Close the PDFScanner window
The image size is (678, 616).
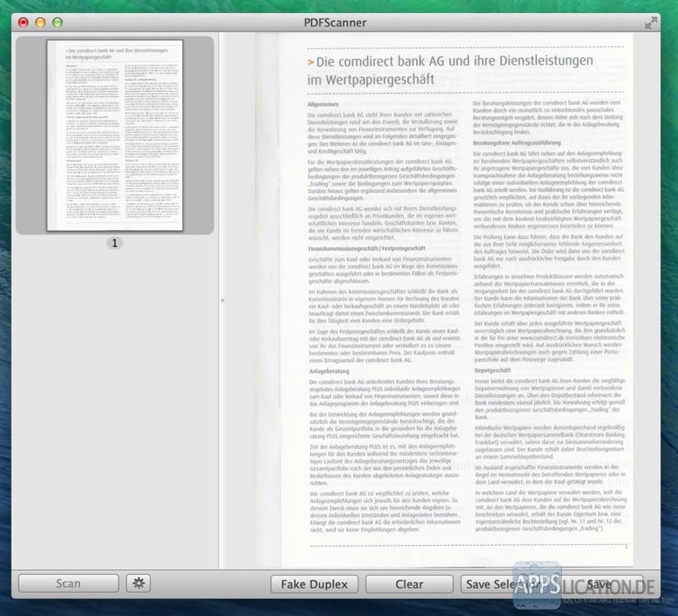(23, 23)
